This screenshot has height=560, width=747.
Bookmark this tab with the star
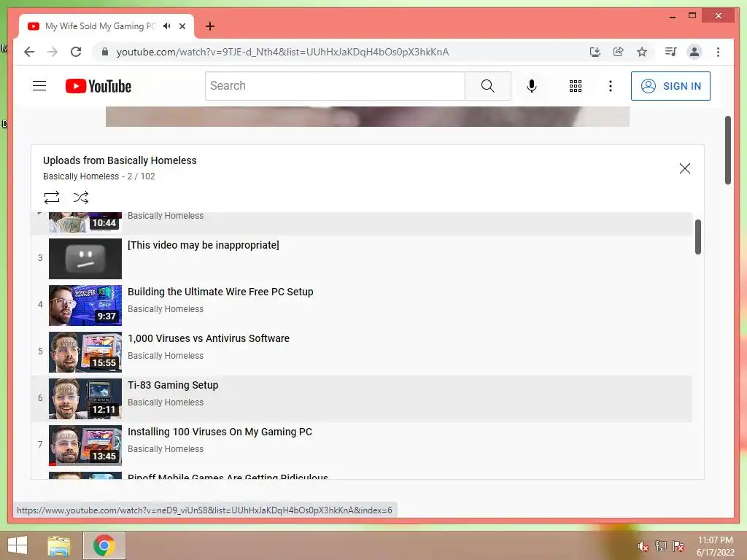point(642,52)
